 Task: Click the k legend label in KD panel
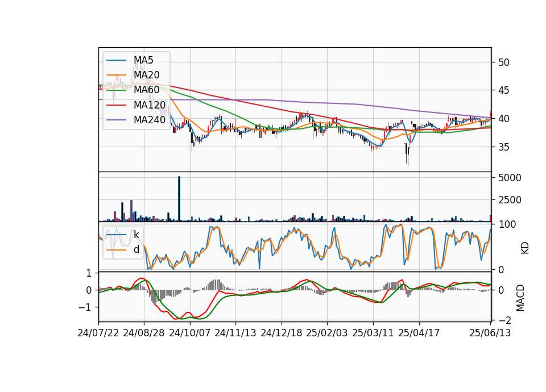coord(136,235)
